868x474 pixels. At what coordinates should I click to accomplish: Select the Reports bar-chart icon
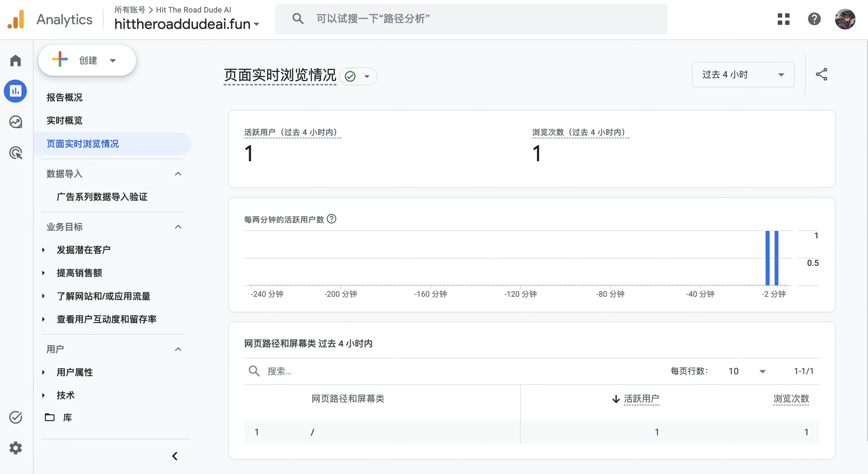click(x=16, y=91)
